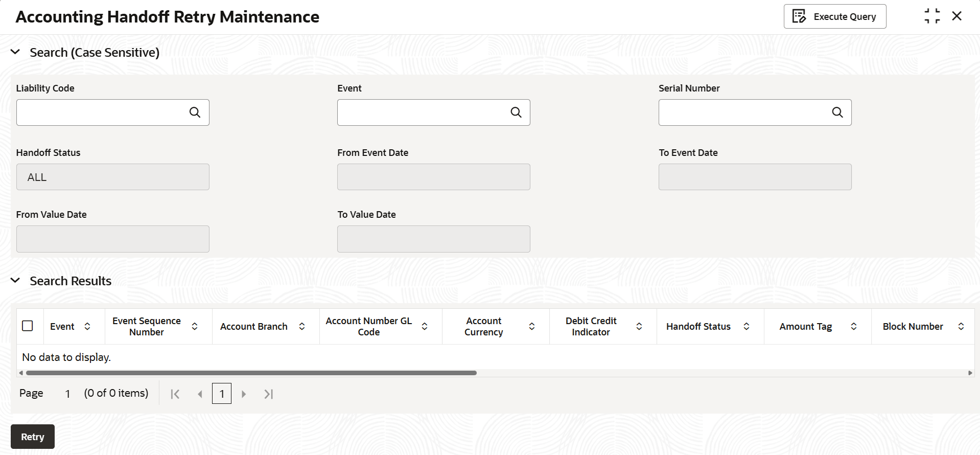Sort by Event Sequence Number column
This screenshot has height=455, width=980.
[195, 326]
